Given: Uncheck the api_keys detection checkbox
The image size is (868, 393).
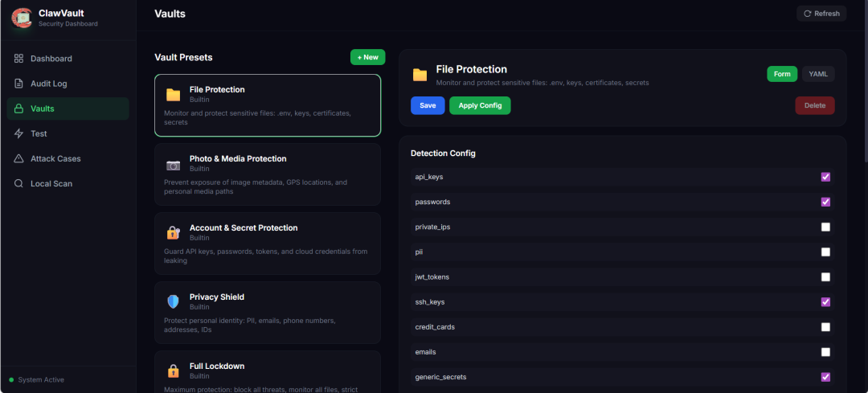Looking at the screenshot, I should [x=825, y=177].
